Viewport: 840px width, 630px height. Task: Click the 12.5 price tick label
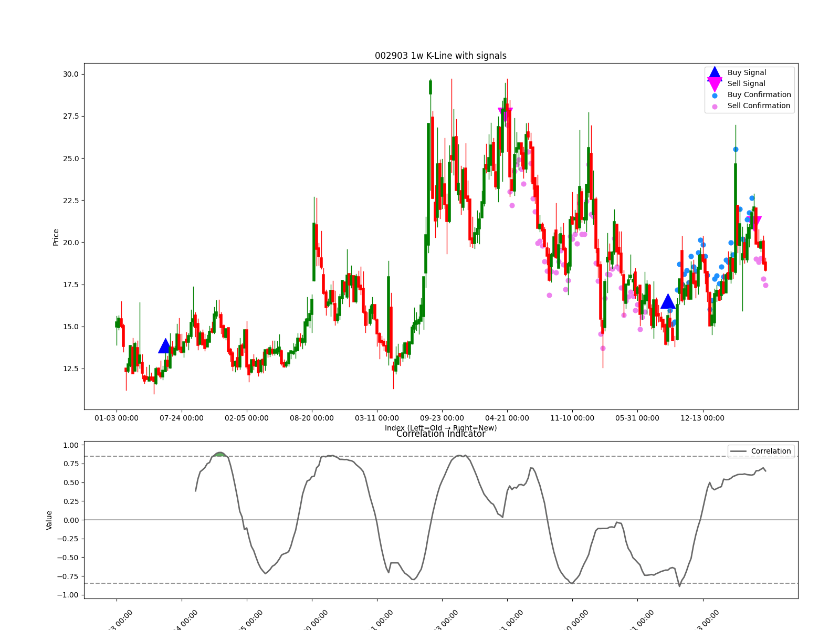pyautogui.click(x=70, y=369)
